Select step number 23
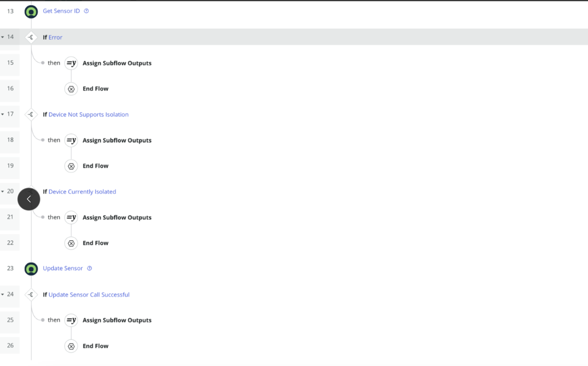 pos(10,268)
